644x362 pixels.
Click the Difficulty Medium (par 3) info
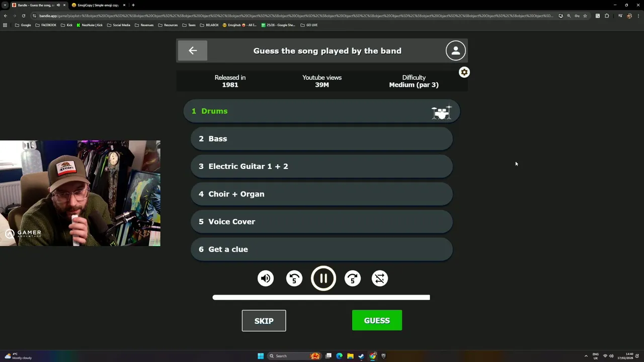tap(414, 81)
